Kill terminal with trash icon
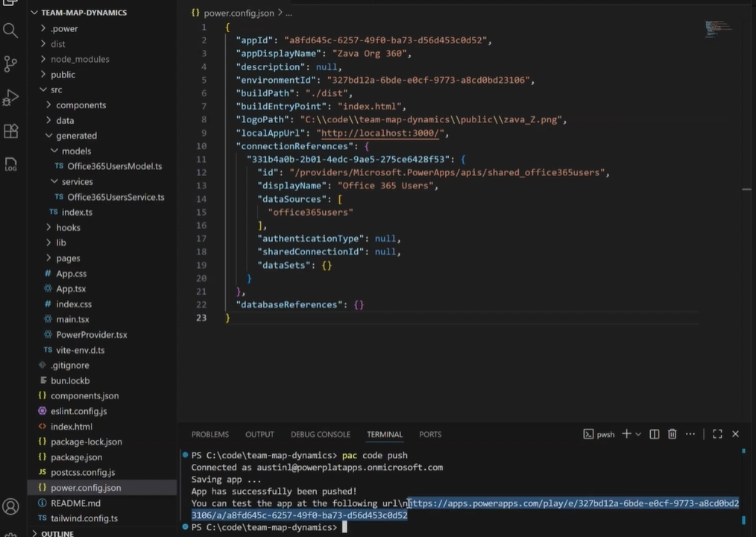The width and height of the screenshot is (756, 537). pos(672,434)
